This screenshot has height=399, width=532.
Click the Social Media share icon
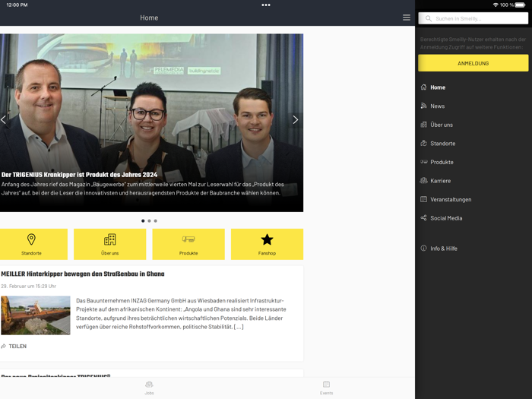[x=423, y=218]
